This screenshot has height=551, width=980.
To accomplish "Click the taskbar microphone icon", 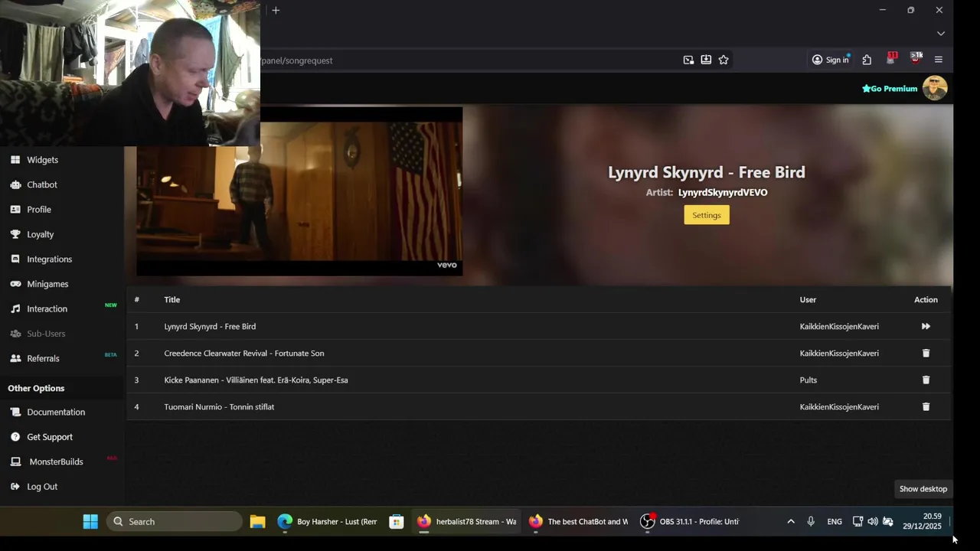I will [811, 522].
